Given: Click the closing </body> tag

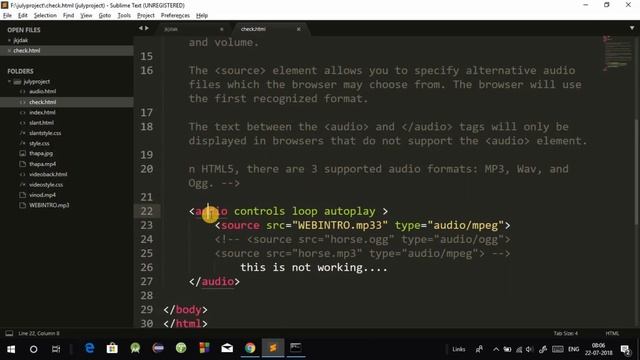Looking at the screenshot, I should 185,310.
